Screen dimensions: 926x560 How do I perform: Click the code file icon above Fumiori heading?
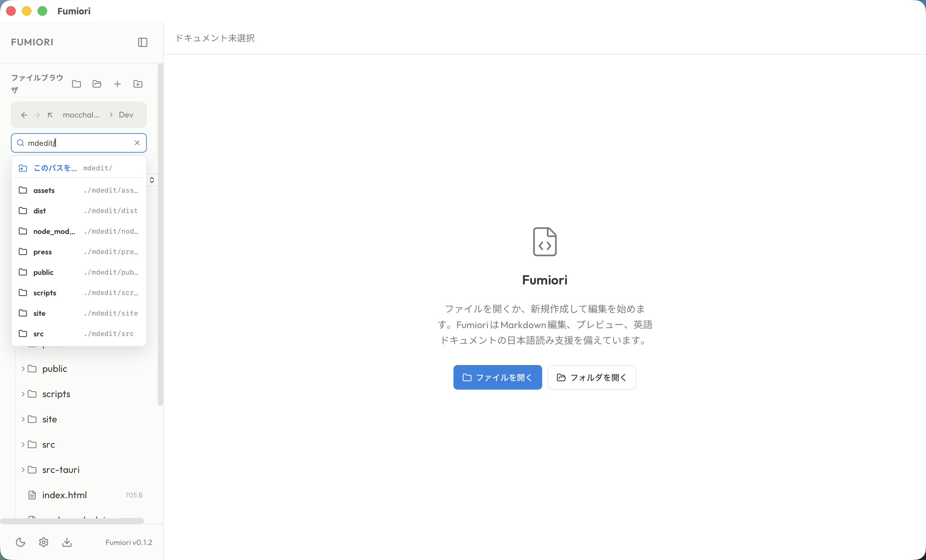tap(545, 242)
